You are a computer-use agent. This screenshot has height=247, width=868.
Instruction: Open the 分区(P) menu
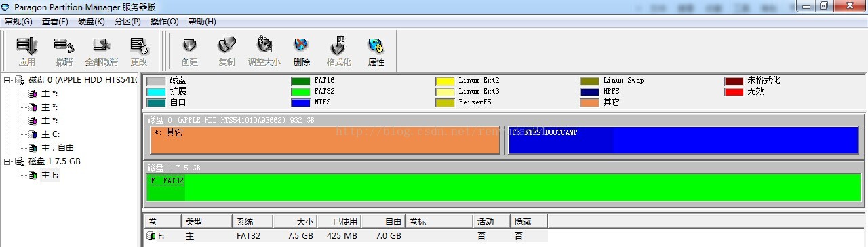127,22
